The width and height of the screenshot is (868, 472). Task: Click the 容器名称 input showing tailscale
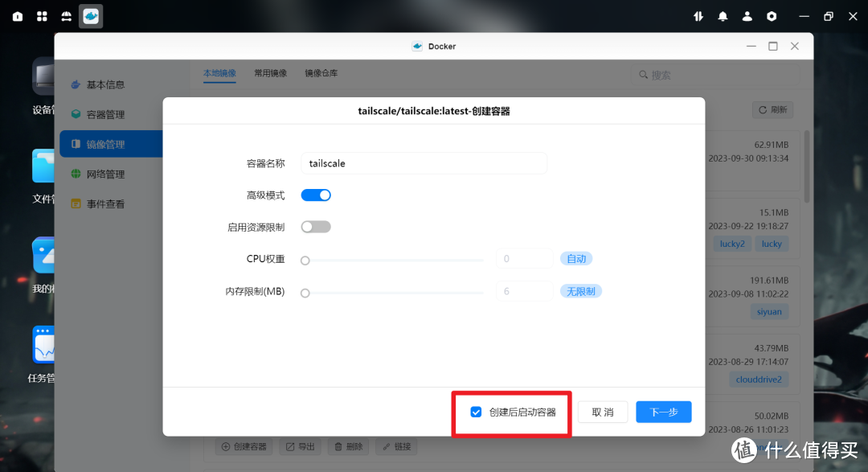pyautogui.click(x=424, y=162)
